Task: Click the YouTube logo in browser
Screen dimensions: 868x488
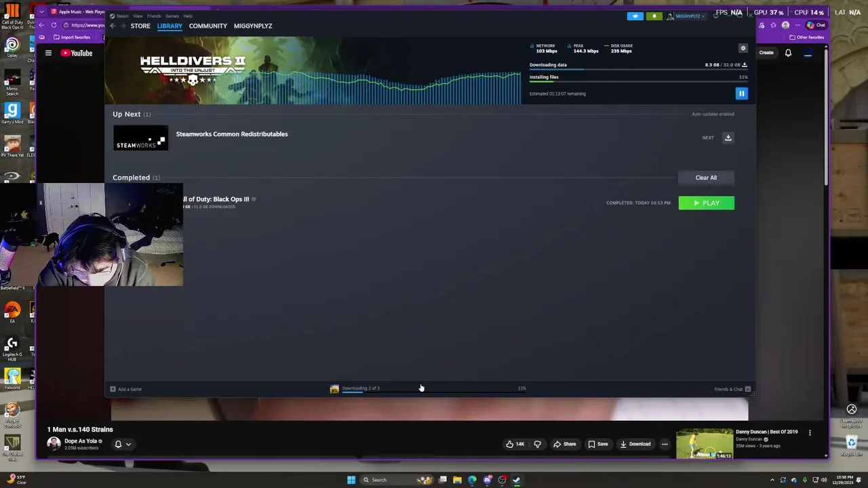Action: (x=77, y=53)
